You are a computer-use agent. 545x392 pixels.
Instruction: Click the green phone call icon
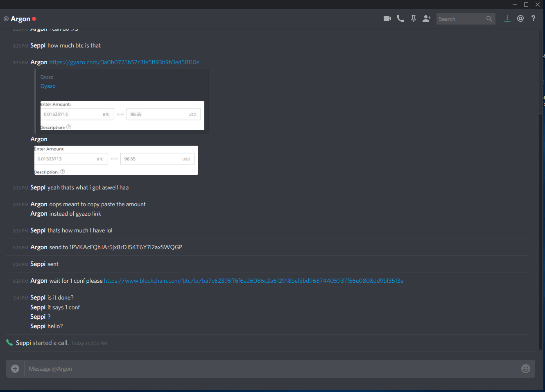click(9, 342)
